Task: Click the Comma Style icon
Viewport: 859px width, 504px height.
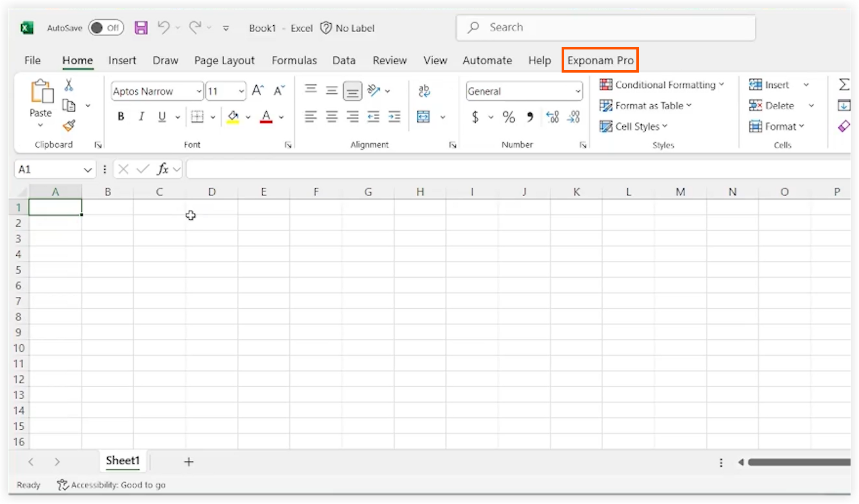Action: (x=530, y=117)
